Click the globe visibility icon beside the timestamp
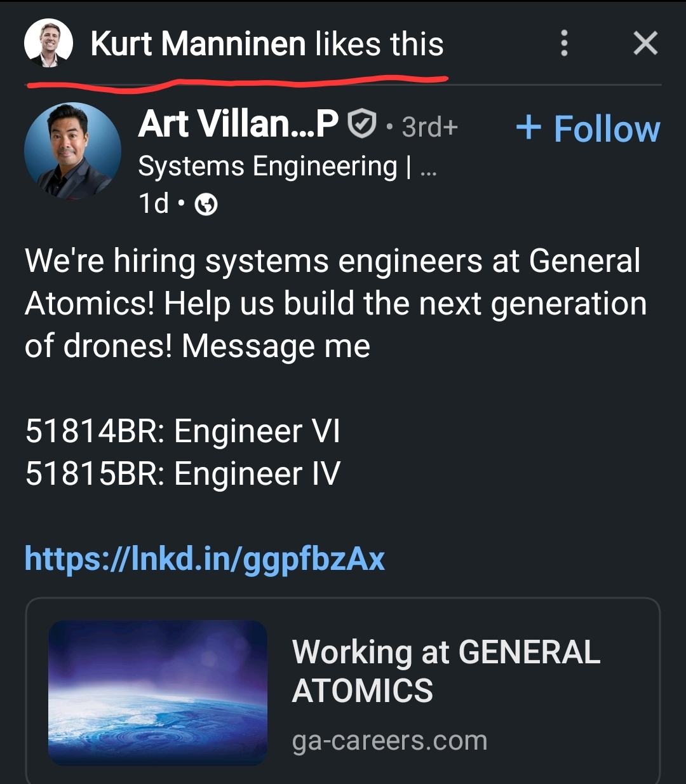Image resolution: width=686 pixels, height=784 pixels. tap(205, 205)
